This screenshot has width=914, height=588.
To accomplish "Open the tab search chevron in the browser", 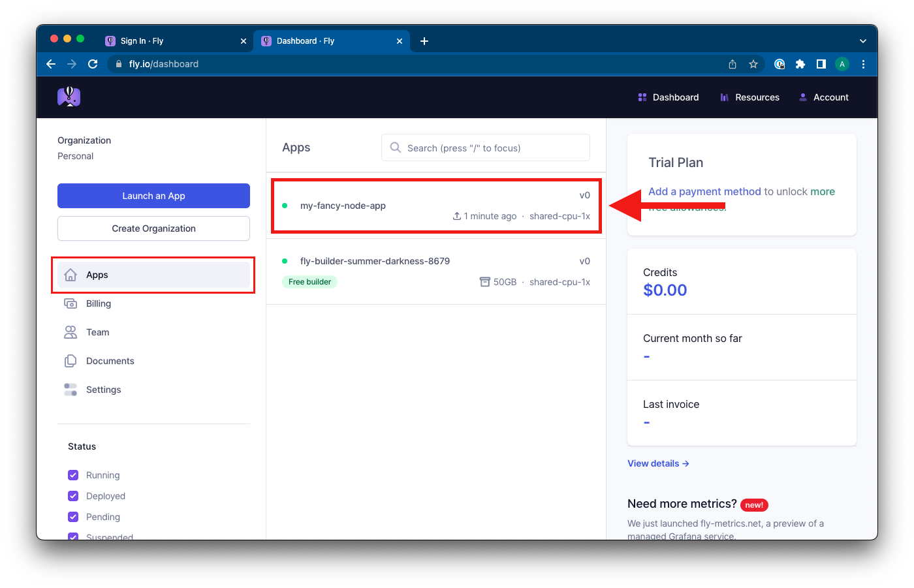I will pos(863,40).
